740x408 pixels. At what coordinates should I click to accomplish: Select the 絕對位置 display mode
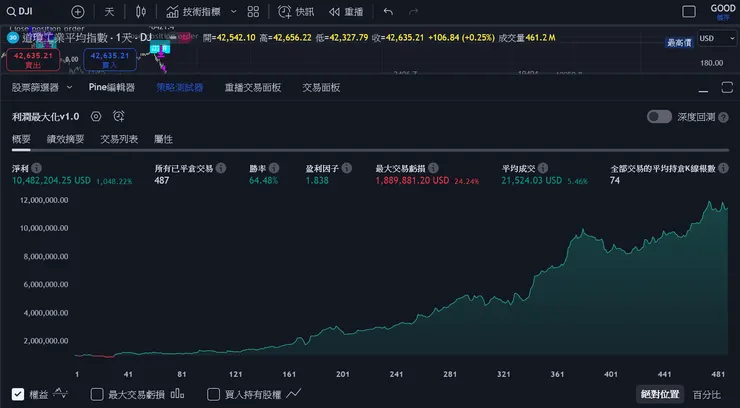(660, 394)
